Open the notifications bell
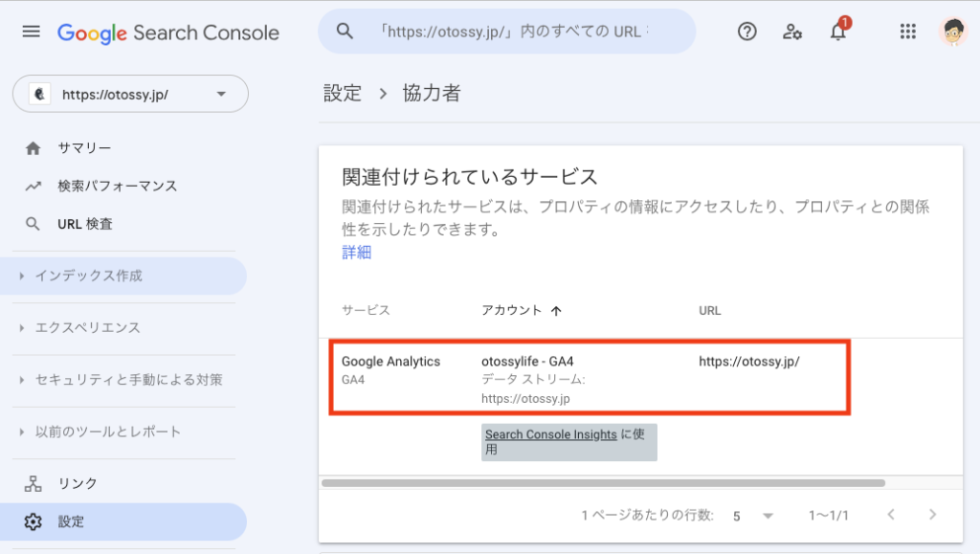This screenshot has width=980, height=554. coord(838,33)
